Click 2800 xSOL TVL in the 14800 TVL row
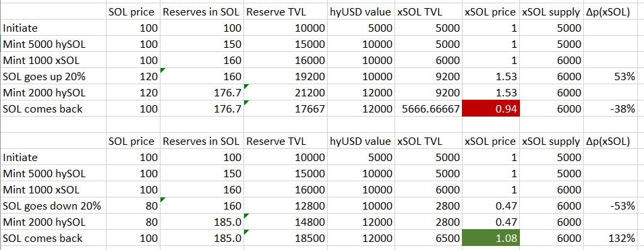 [428, 222]
